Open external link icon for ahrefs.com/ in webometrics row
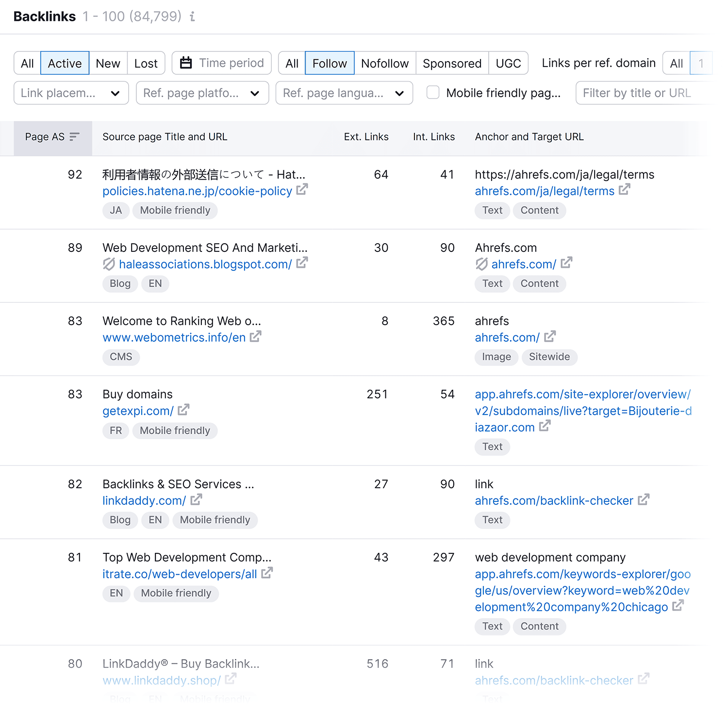 coord(550,336)
